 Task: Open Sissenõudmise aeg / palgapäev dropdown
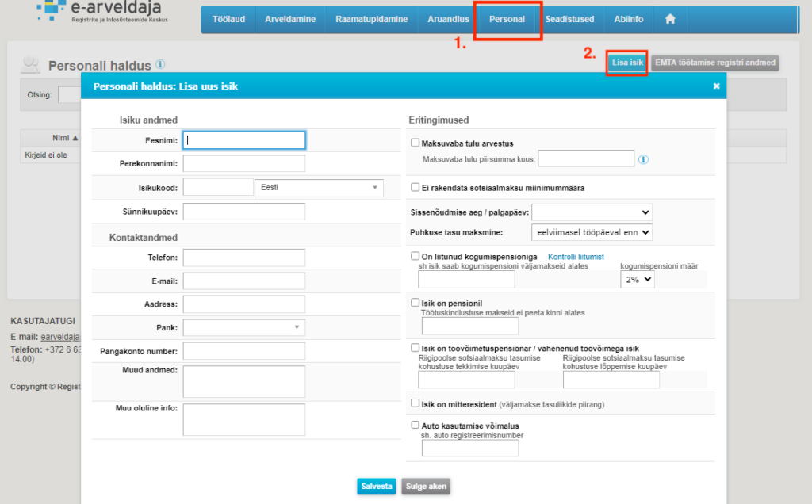coord(592,212)
